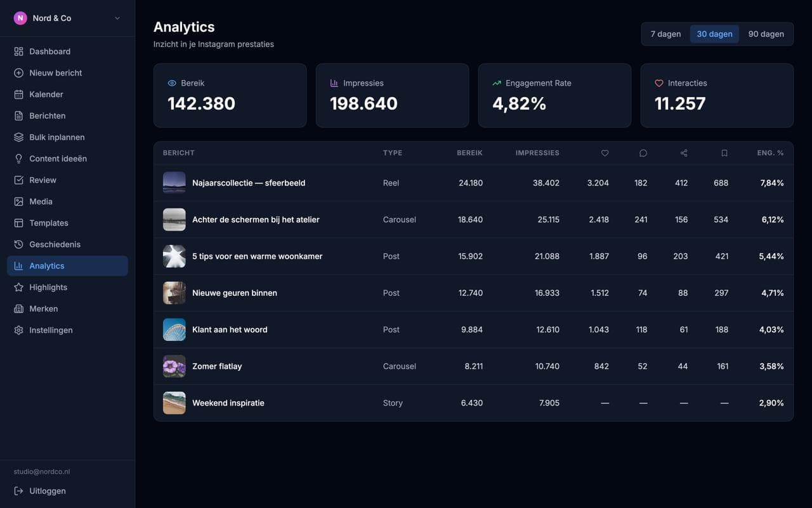Open thumbnail of Nieuwe geuren binnen

174,293
